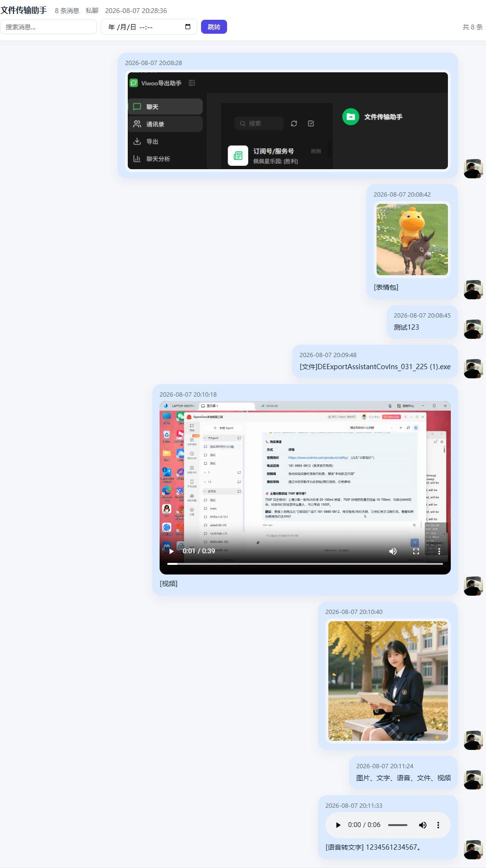
Task: Click the 年/月/日 date-time input
Action: click(149, 27)
